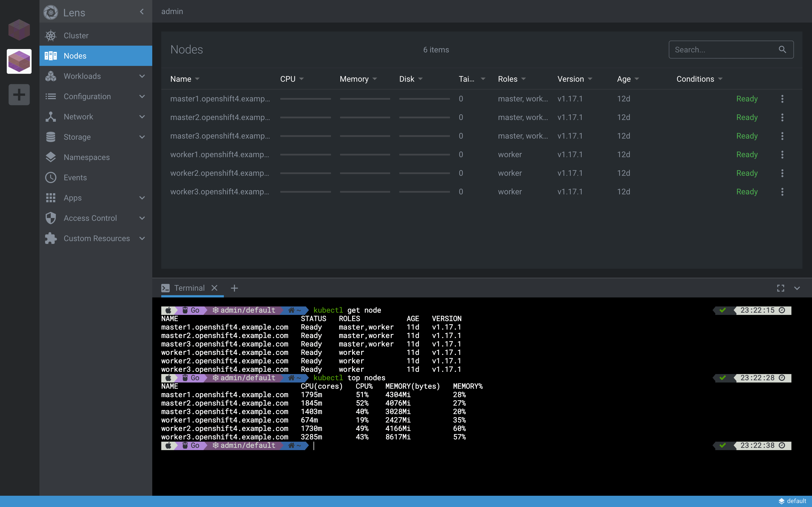The width and height of the screenshot is (812, 507).
Task: Collapse the Lens sidebar with arrow icon
Action: tap(142, 12)
